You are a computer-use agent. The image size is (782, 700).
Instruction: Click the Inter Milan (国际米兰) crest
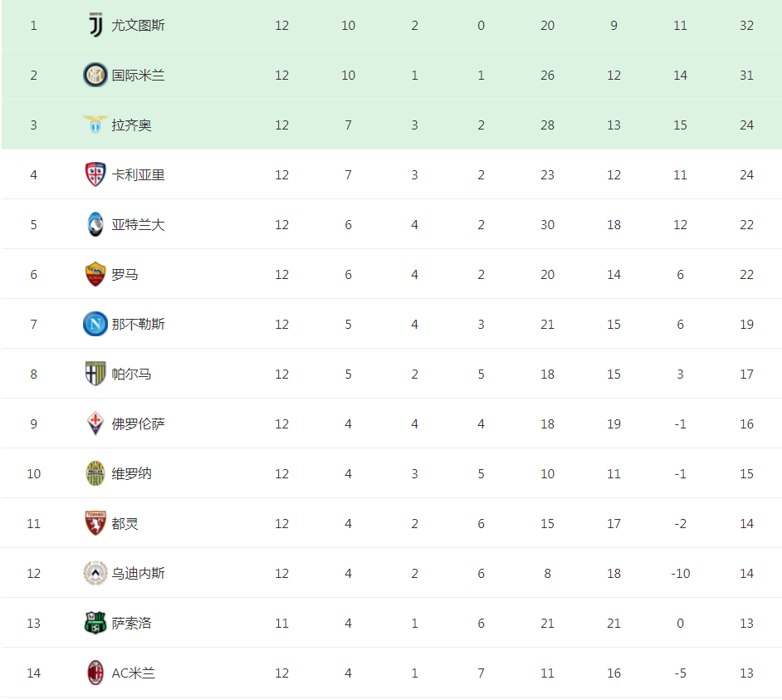(95, 75)
